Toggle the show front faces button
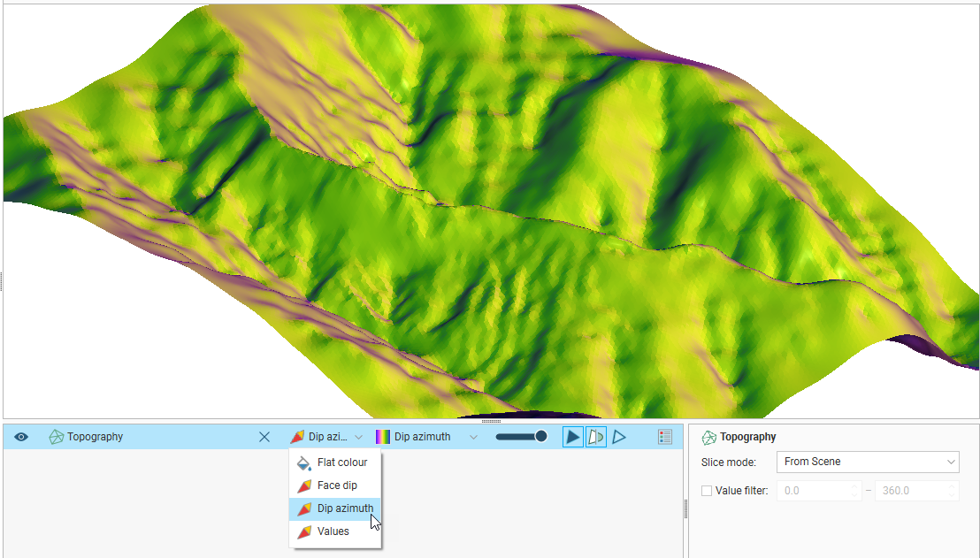This screenshot has width=980, height=558. coord(573,437)
